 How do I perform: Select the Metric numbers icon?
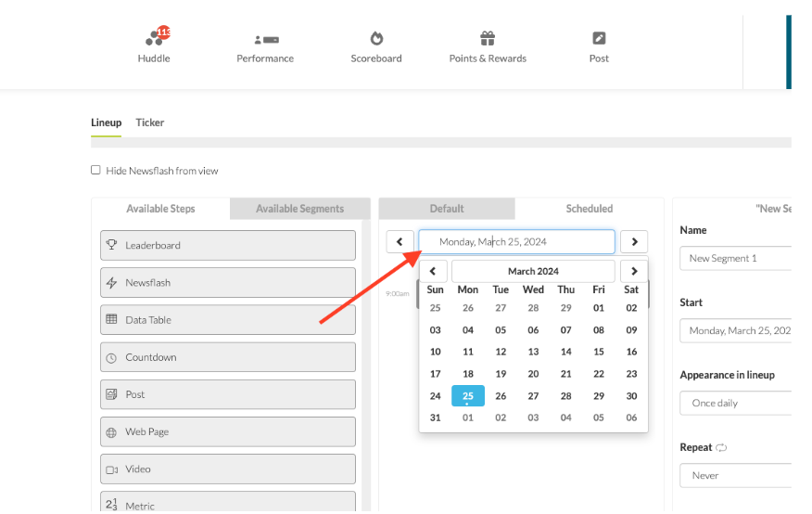click(x=111, y=504)
